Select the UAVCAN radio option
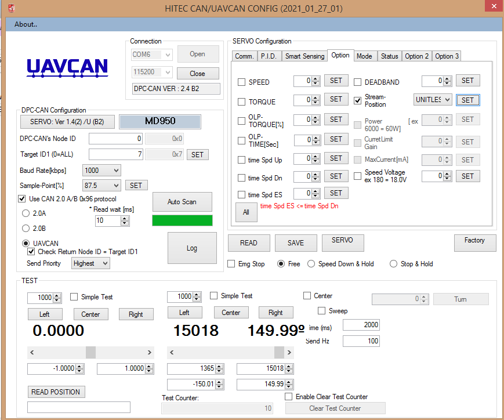The image size is (504, 420). click(x=26, y=243)
